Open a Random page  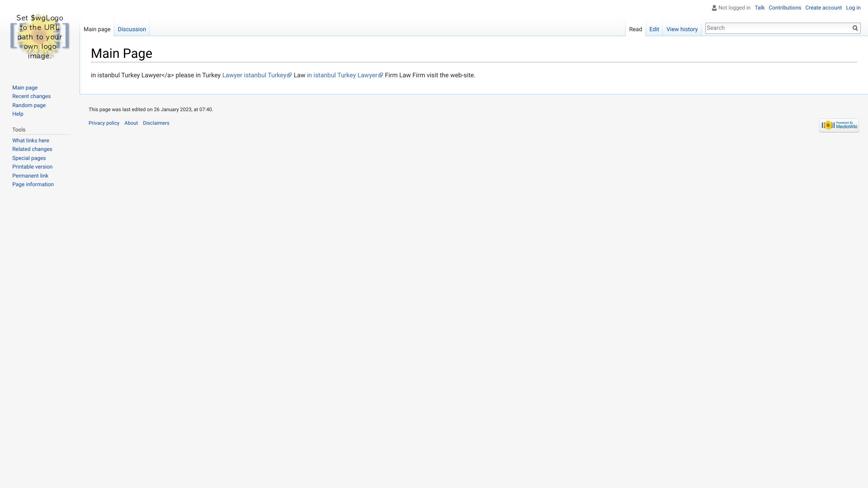pyautogui.click(x=29, y=105)
